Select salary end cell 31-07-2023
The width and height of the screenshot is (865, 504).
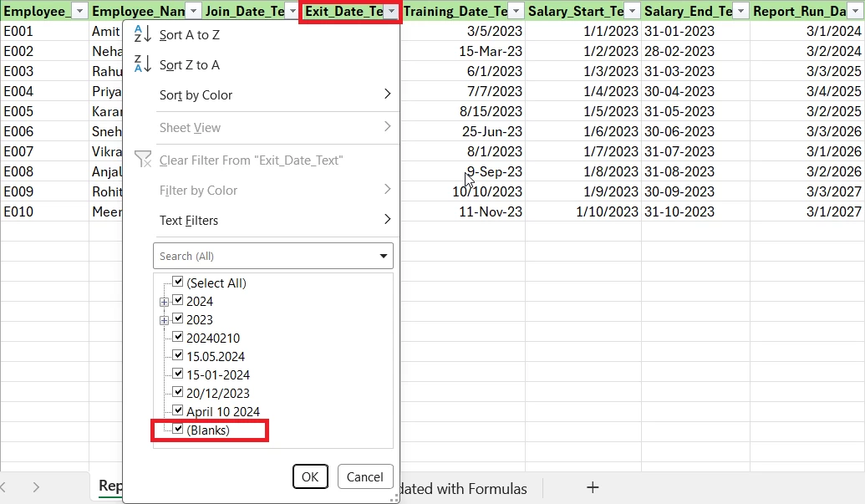pos(695,151)
